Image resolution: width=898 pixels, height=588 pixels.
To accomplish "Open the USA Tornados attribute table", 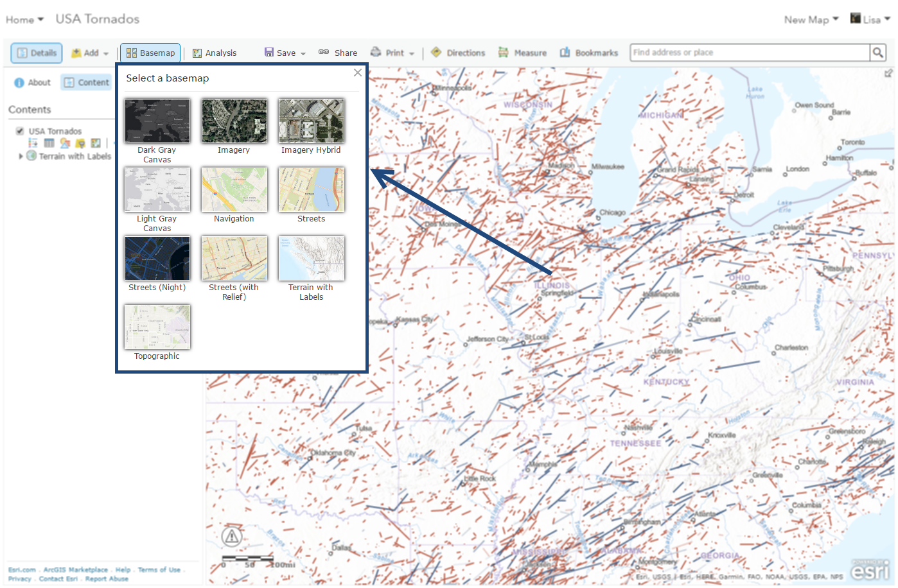I will [x=49, y=143].
